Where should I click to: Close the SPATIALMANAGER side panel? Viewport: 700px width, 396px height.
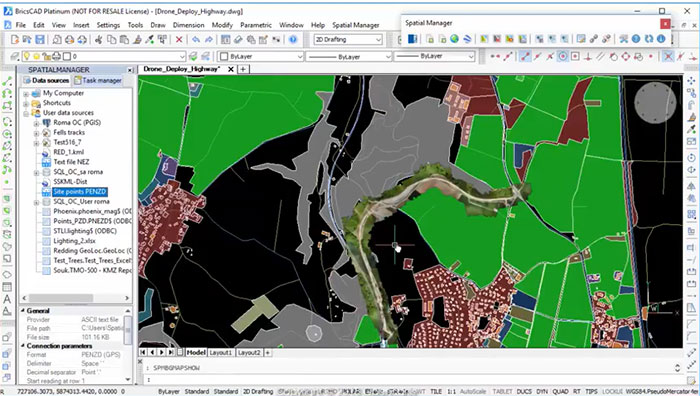click(x=130, y=70)
